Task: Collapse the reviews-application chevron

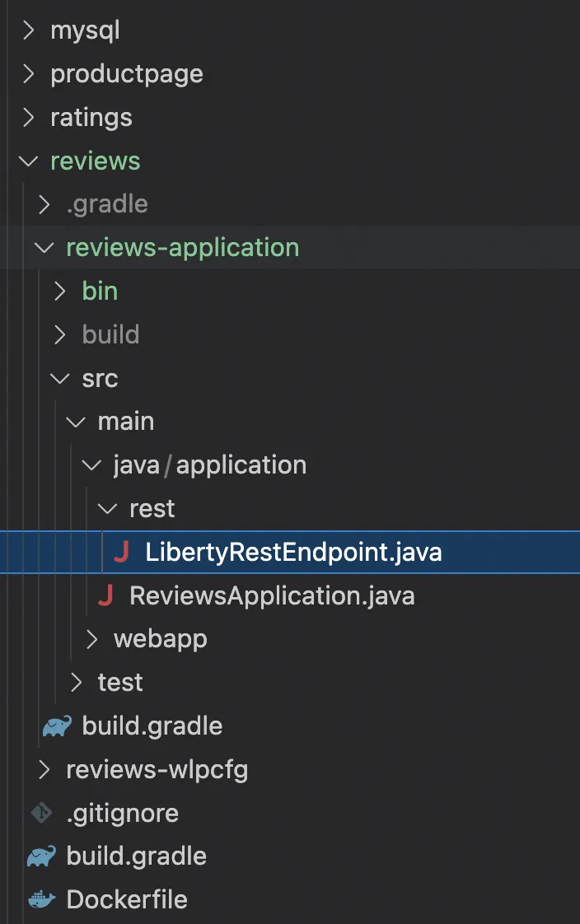Action: point(44,247)
